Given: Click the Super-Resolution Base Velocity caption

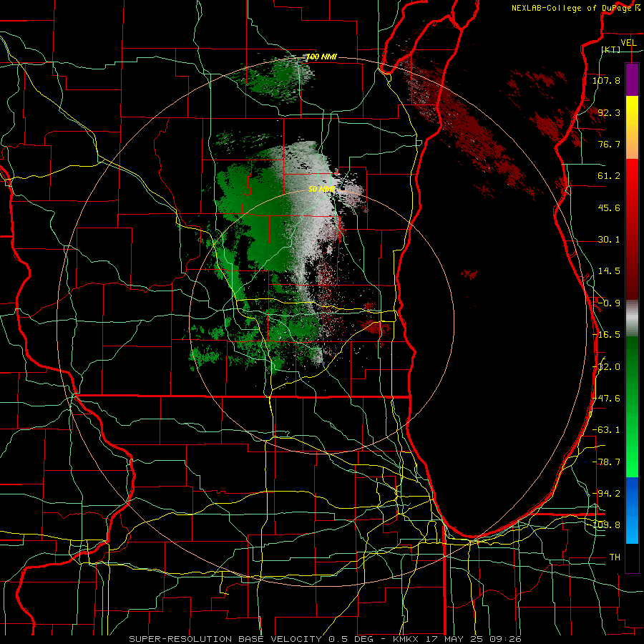Looking at the screenshot, I should click(325, 639).
